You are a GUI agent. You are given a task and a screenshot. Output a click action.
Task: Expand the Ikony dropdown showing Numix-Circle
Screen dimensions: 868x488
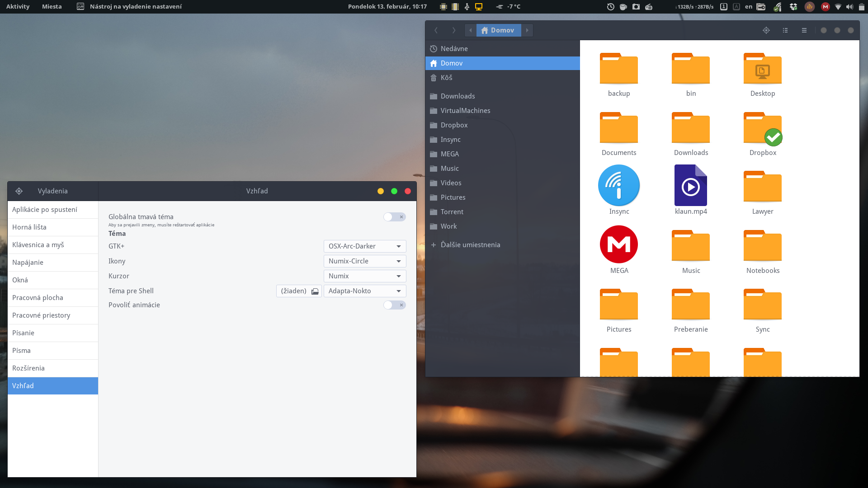364,261
